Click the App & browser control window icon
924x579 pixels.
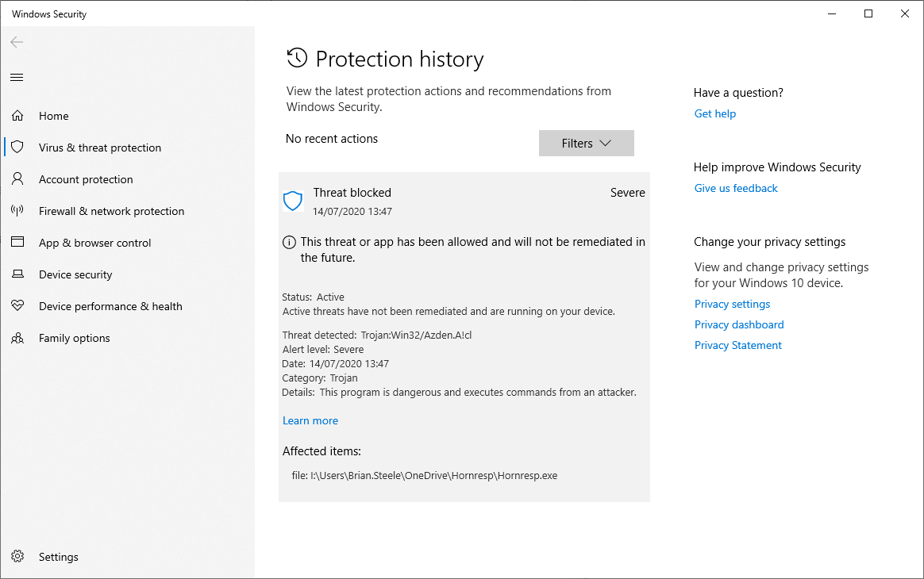tap(17, 241)
